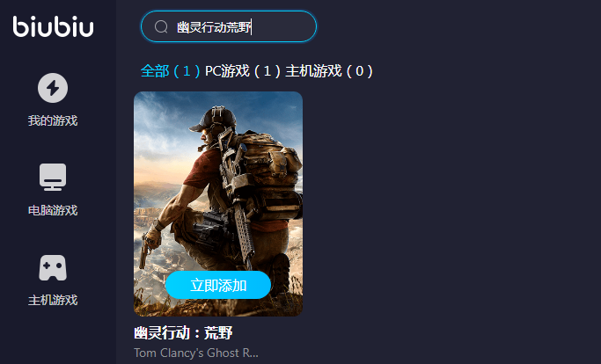Open My Games lightning bolt icon
Viewport: 601px width, 364px height.
tap(53, 88)
